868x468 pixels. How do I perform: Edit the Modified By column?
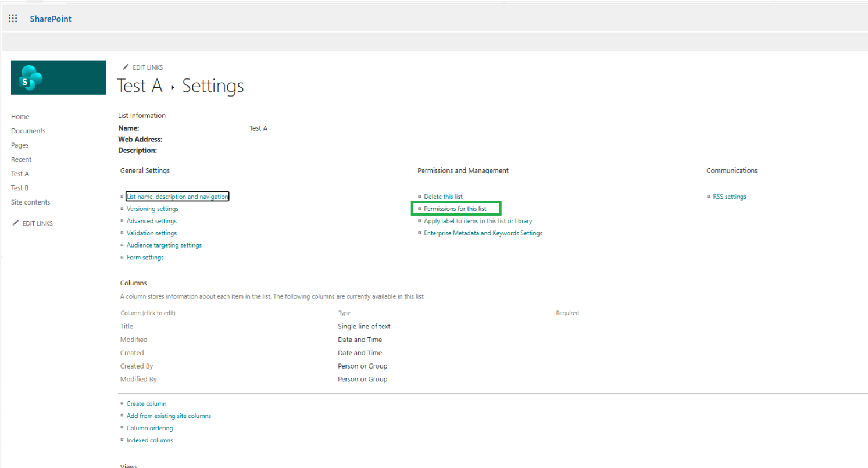coord(138,379)
